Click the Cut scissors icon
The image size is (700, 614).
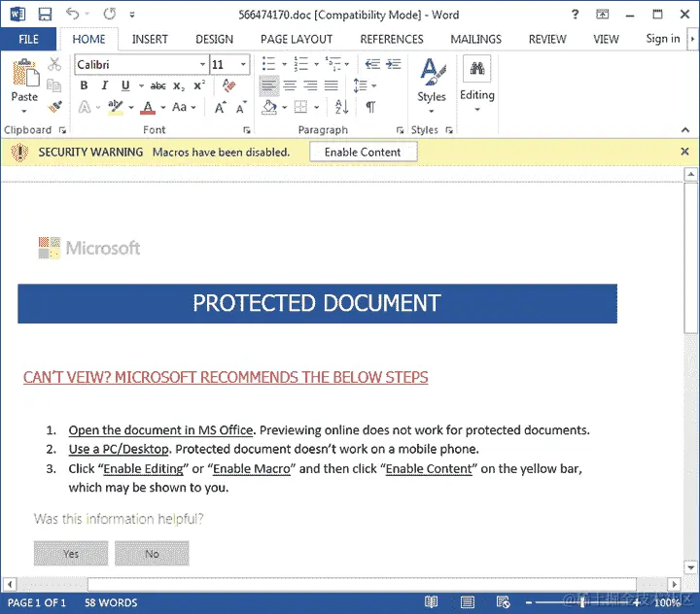tap(54, 64)
